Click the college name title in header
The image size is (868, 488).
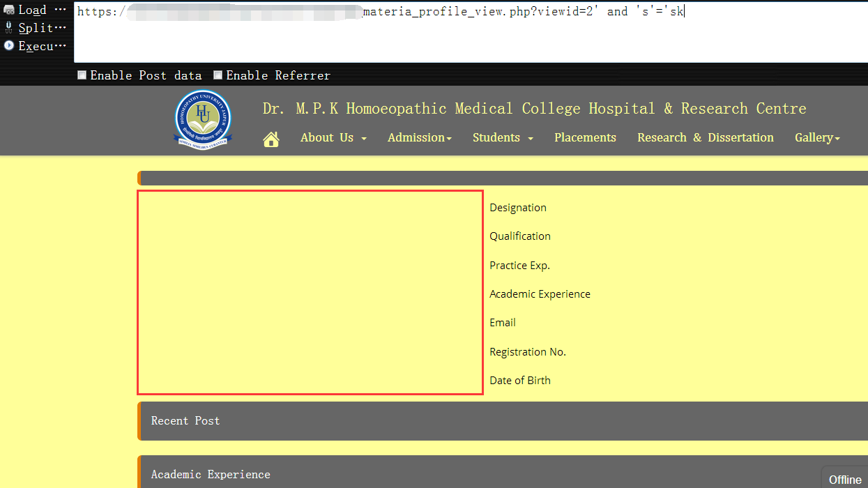tap(534, 109)
